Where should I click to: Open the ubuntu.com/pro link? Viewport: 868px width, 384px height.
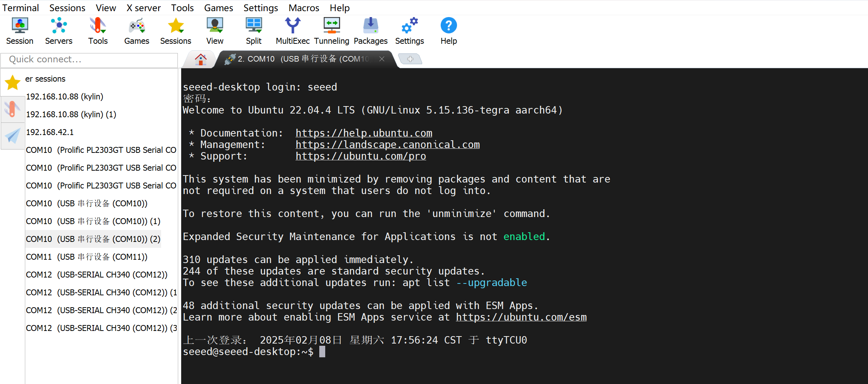[361, 156]
